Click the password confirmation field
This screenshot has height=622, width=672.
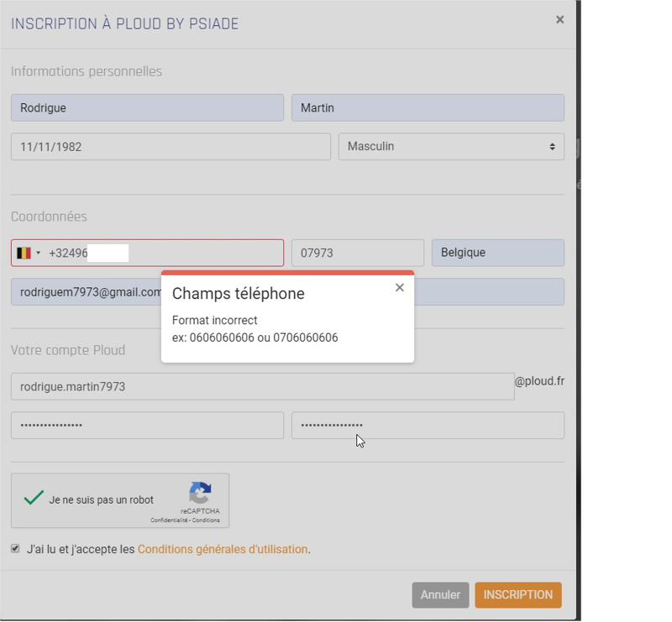click(x=428, y=426)
